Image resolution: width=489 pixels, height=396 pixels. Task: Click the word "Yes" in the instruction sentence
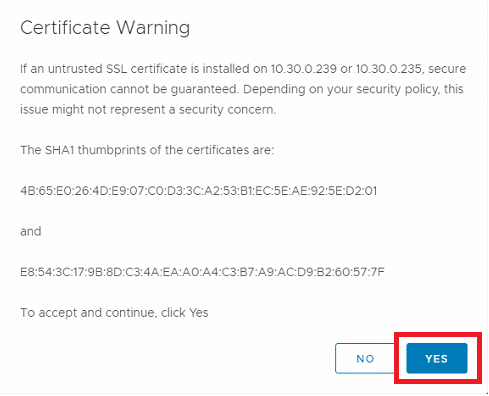click(199, 313)
